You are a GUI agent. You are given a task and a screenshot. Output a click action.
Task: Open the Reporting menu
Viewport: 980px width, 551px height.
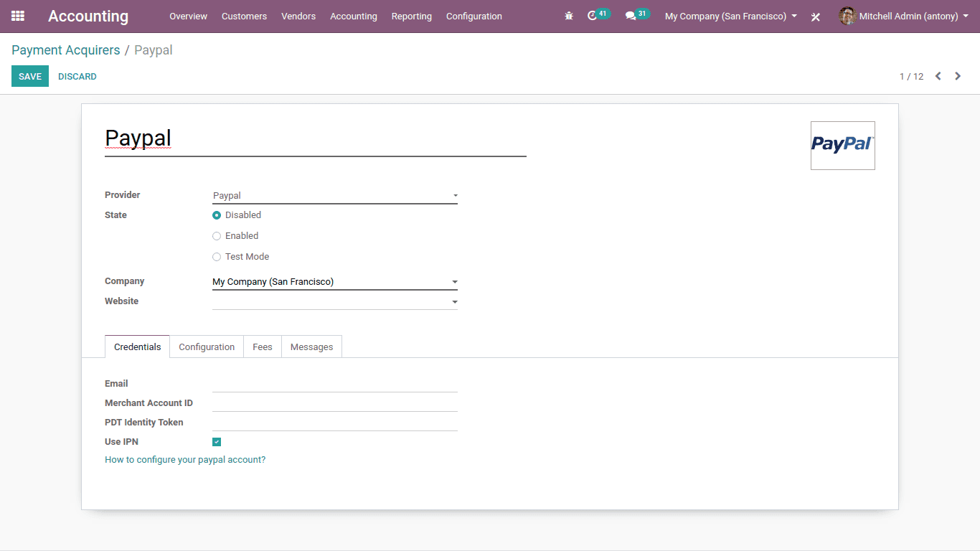click(x=412, y=16)
